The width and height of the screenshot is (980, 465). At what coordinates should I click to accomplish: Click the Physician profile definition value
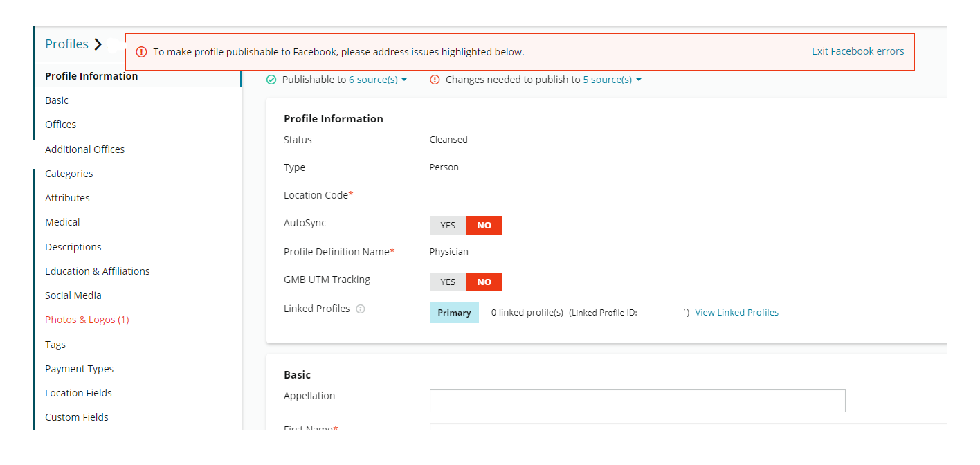(x=449, y=252)
